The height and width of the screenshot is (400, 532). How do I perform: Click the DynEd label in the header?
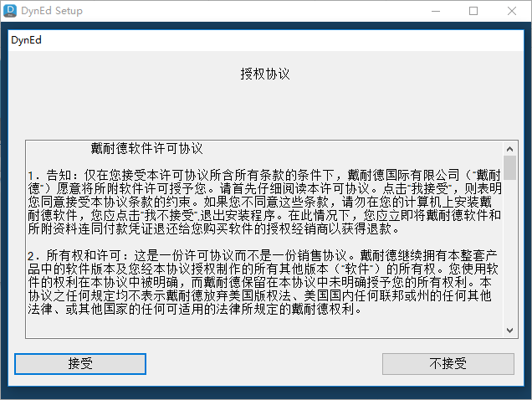26,40
